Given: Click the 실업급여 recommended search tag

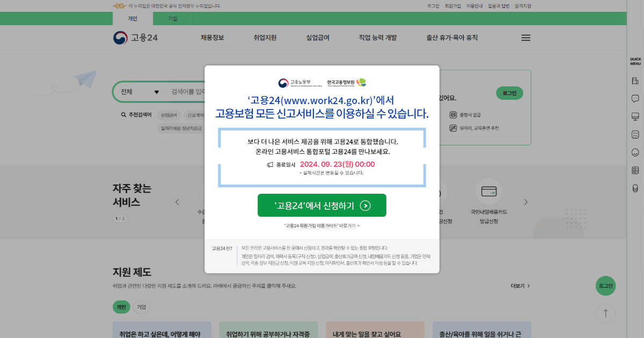Looking at the screenshot, I should click(x=169, y=115).
